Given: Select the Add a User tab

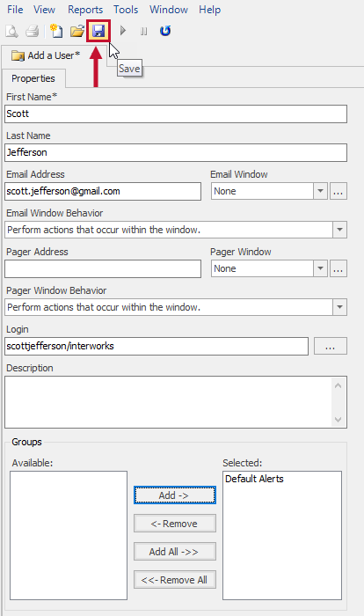Looking at the screenshot, I should [54, 56].
